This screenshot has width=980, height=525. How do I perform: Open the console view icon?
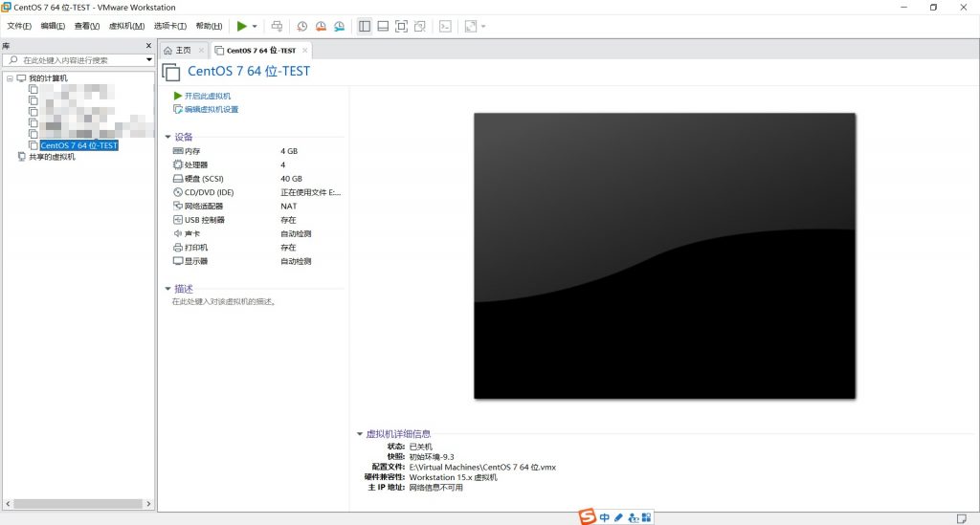point(445,26)
